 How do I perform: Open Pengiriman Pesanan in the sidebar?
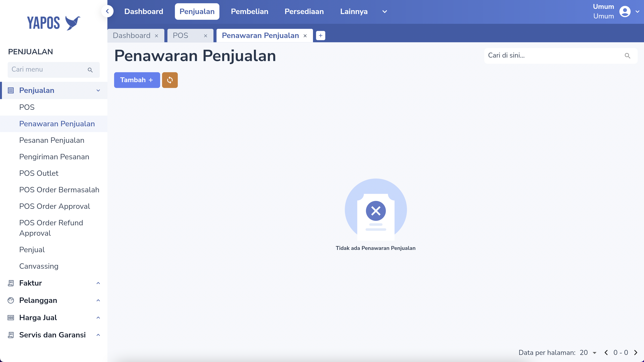click(54, 157)
